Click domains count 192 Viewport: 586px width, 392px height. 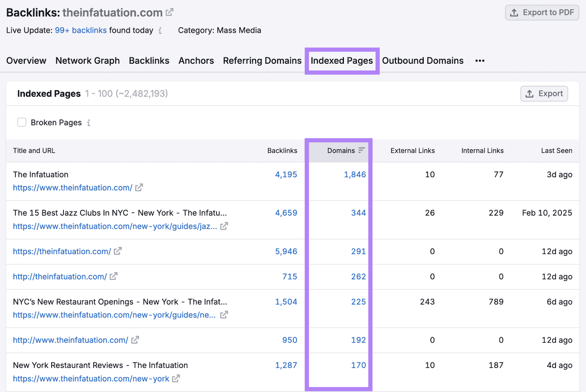[x=359, y=340]
